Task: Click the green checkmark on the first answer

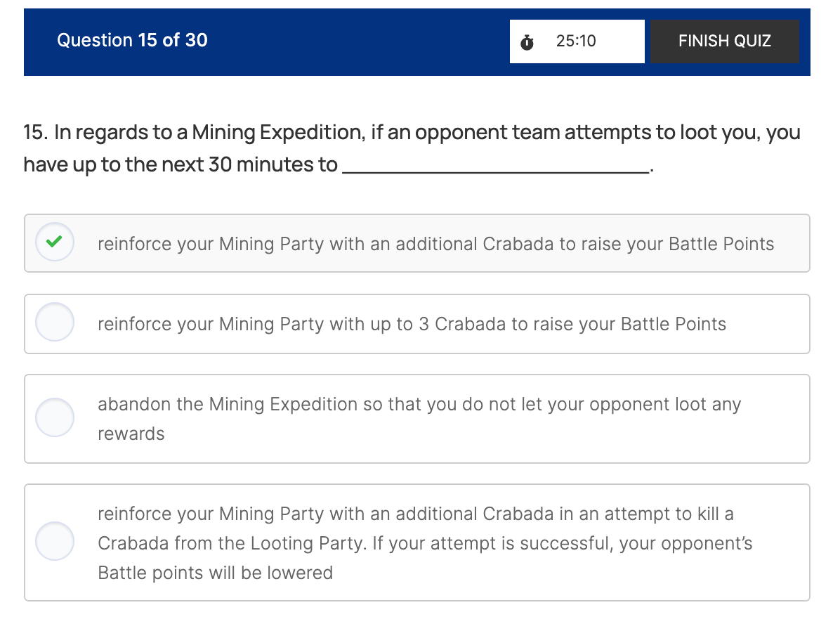Action: click(x=54, y=242)
